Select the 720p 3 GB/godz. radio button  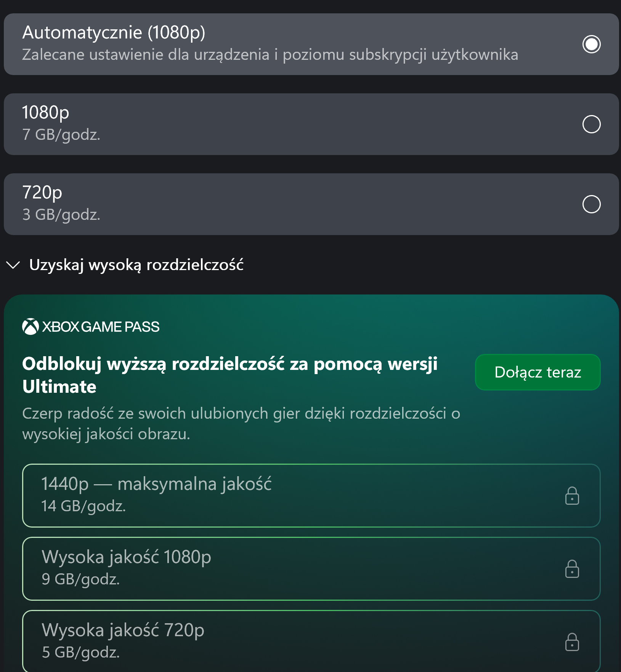click(x=591, y=204)
